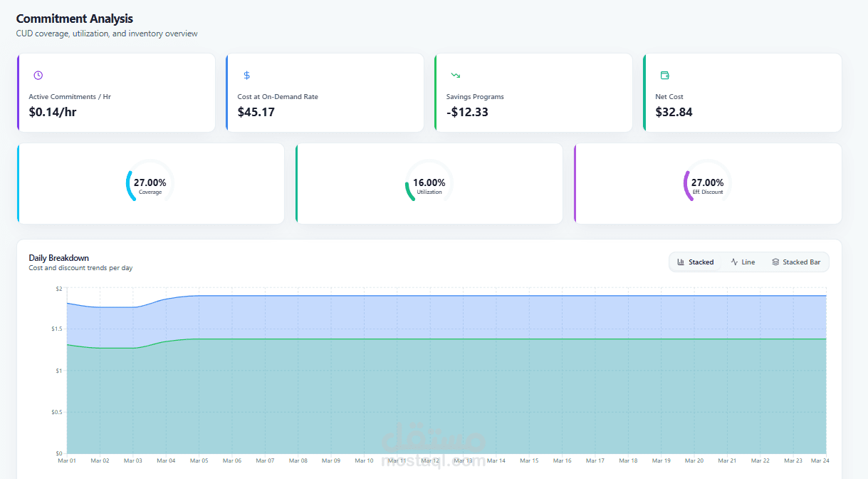Click the Utilization 16.00% circular gauge
This screenshot has width=868, height=479.
click(429, 184)
